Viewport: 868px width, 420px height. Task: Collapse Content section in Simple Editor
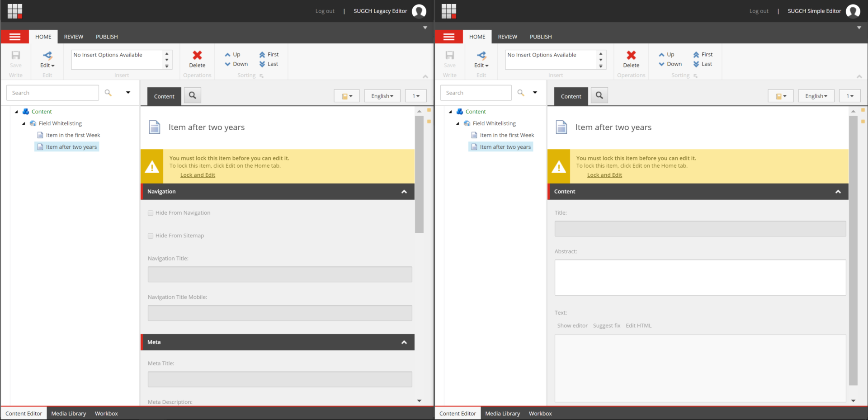(838, 192)
